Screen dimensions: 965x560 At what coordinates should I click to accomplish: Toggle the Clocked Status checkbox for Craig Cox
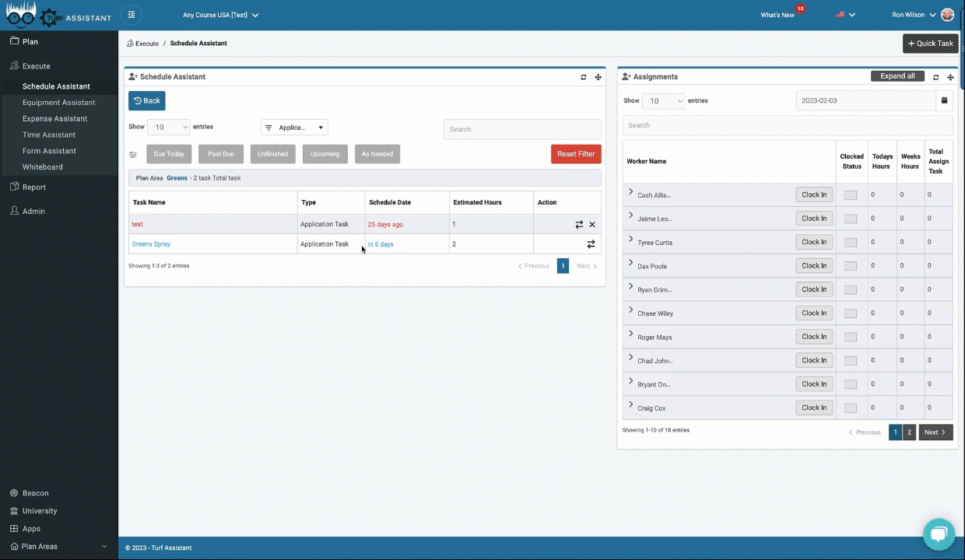[x=850, y=407]
